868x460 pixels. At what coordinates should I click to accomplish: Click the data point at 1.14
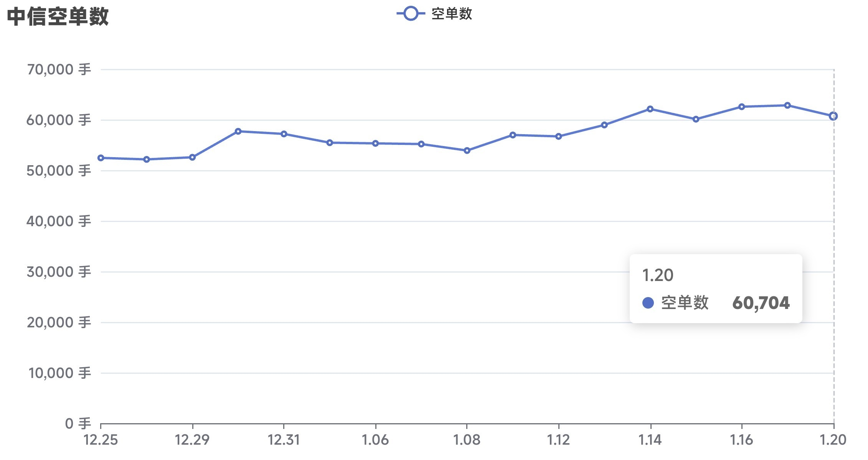(650, 109)
